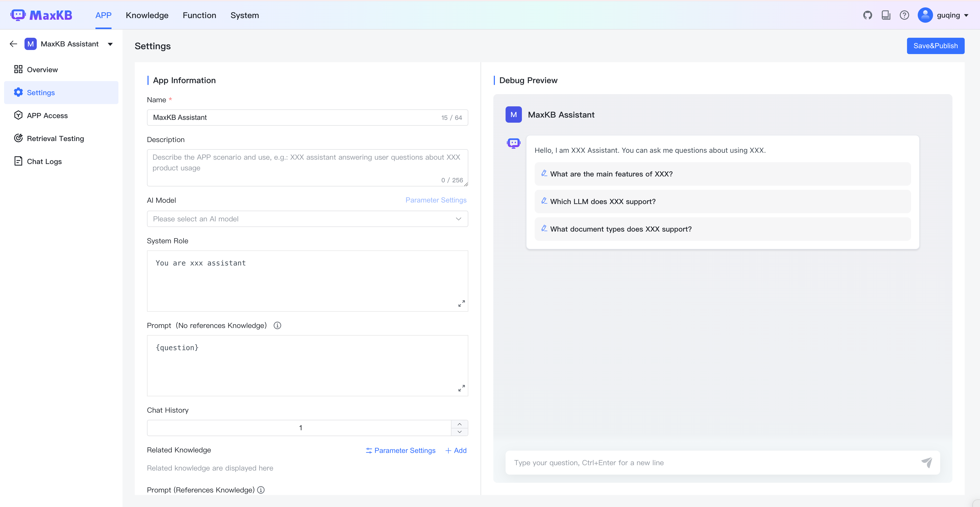Click the 'Hello, I am XXX Assistant' greeting text
The image size is (980, 507).
coord(650,150)
